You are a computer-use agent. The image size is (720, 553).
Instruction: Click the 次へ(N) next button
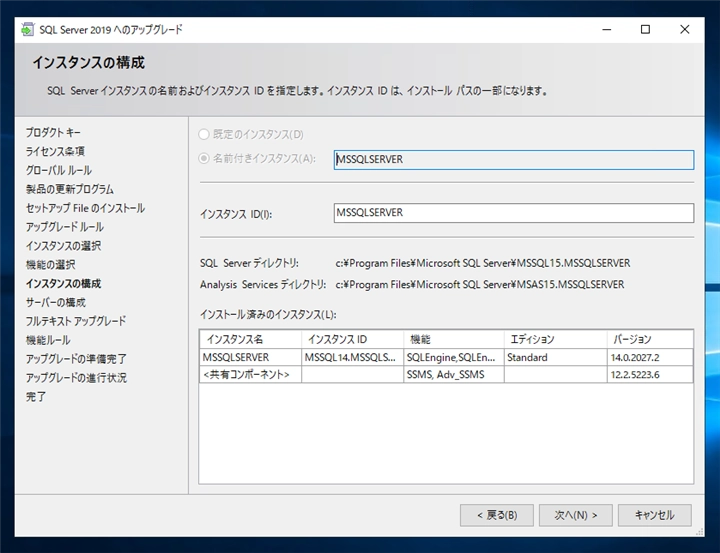[575, 515]
